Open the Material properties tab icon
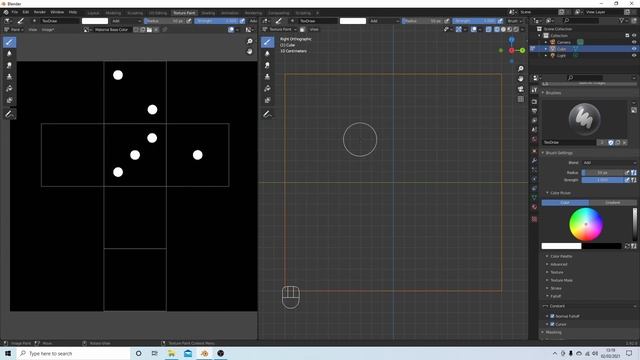 coord(534,207)
